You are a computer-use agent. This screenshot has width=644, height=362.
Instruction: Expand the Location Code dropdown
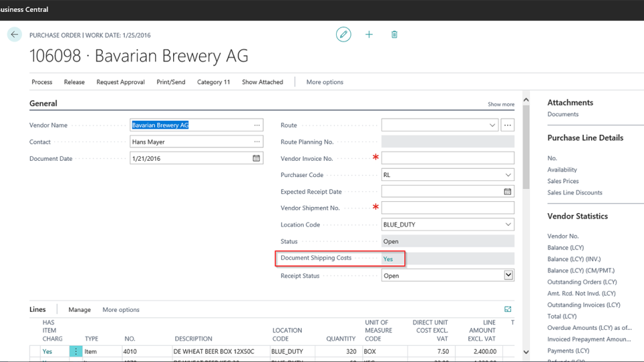508,225
